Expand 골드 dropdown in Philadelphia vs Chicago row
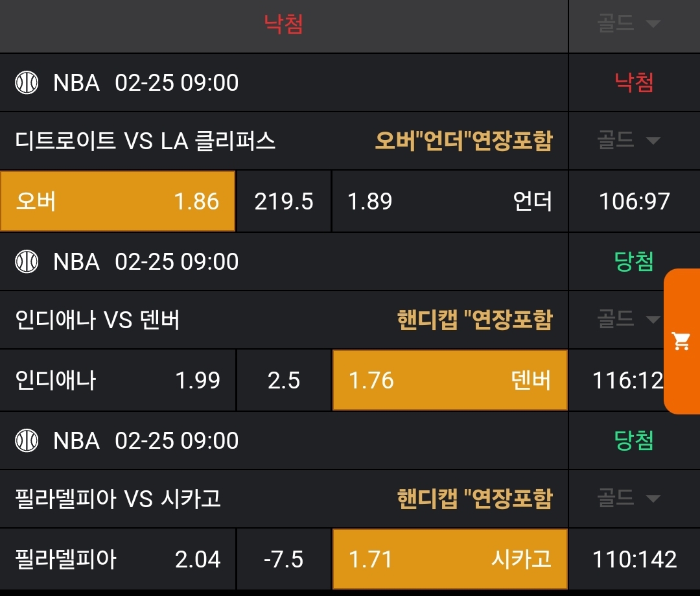The image size is (700, 596). point(629,498)
